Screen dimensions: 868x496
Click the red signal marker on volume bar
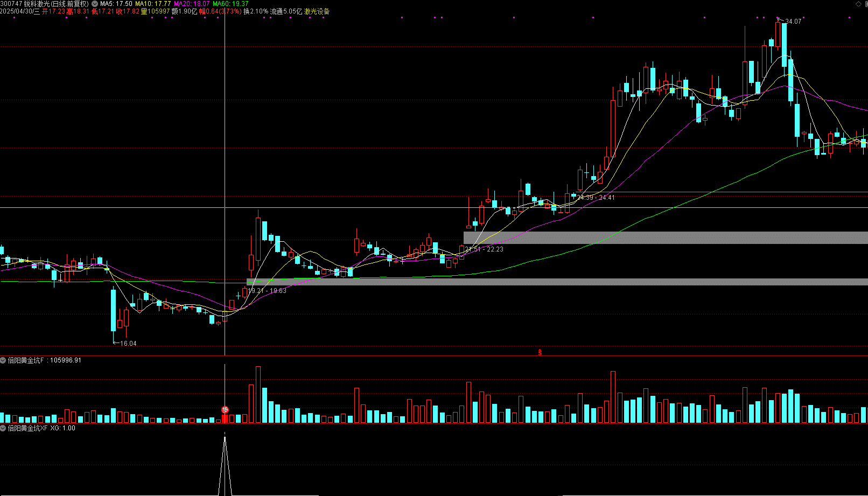(225, 410)
